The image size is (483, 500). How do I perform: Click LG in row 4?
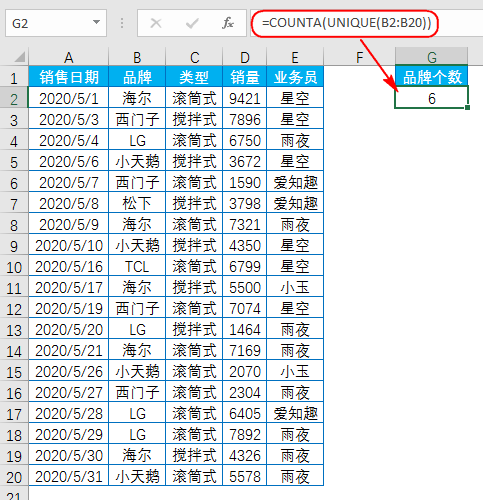click(137, 139)
